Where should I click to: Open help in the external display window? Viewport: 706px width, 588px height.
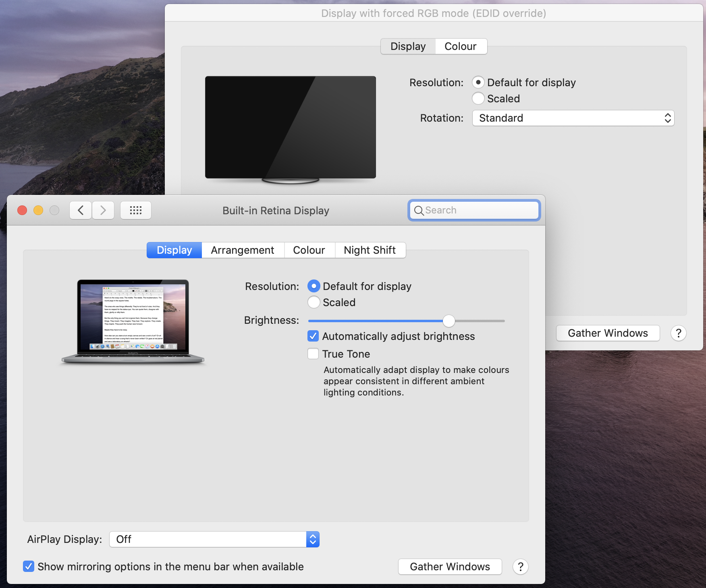tap(678, 333)
